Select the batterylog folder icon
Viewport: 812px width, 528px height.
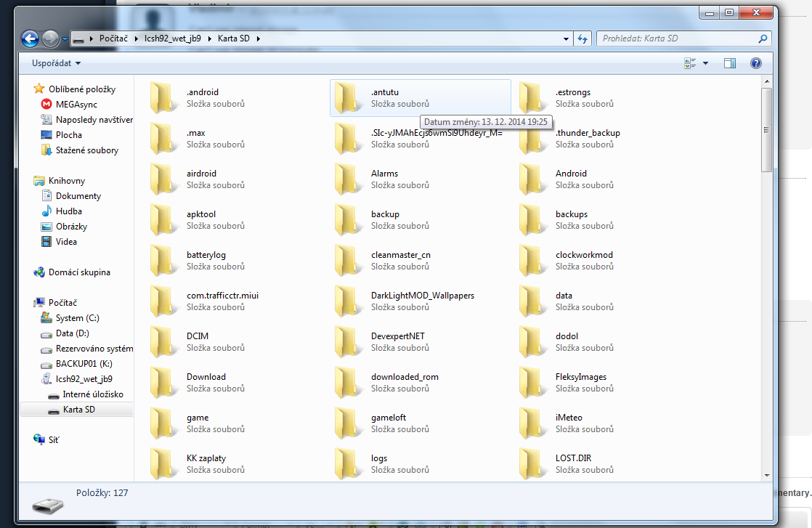(x=163, y=261)
